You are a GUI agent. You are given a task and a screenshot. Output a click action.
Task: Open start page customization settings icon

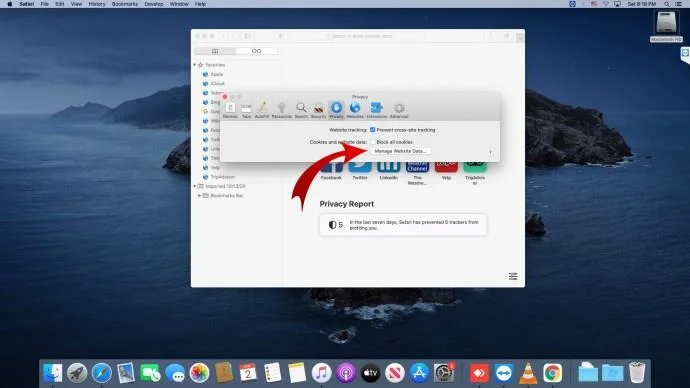(513, 276)
